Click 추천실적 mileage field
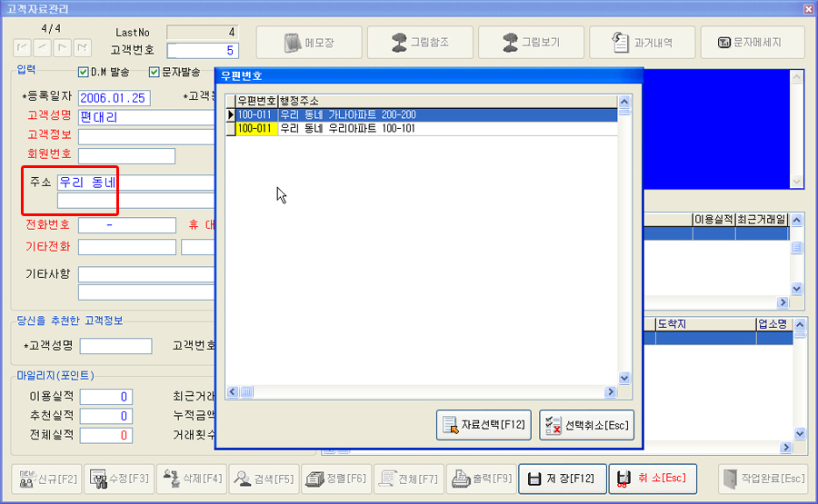 coord(106,416)
